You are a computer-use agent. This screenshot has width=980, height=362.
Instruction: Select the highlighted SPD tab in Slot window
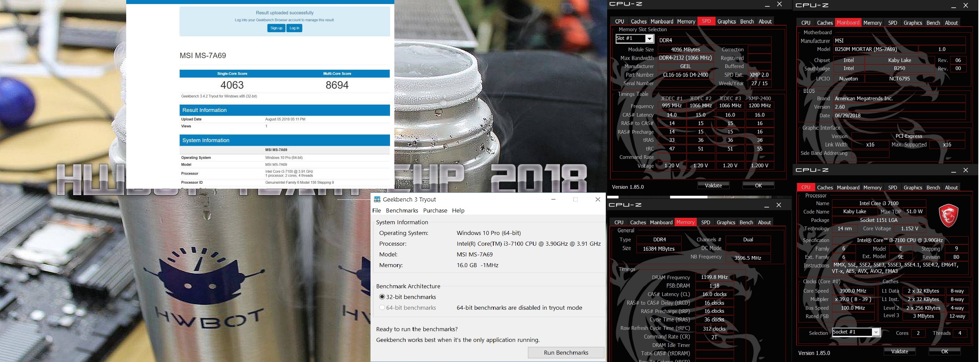pyautogui.click(x=706, y=22)
